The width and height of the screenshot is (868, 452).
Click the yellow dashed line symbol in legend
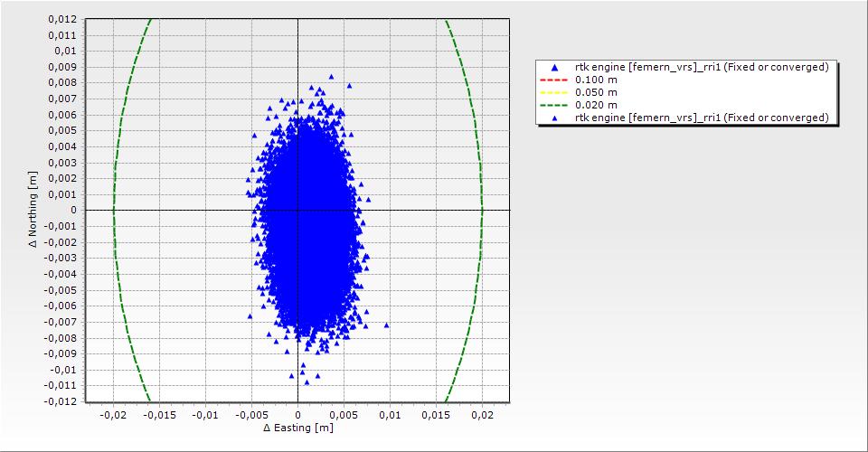[x=555, y=93]
